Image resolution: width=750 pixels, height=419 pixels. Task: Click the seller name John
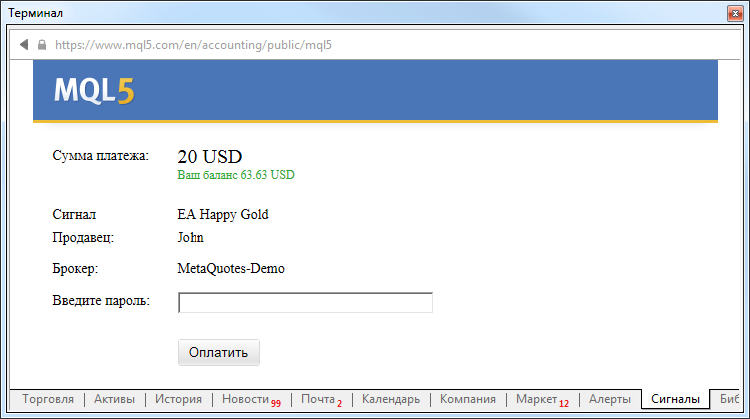point(190,237)
